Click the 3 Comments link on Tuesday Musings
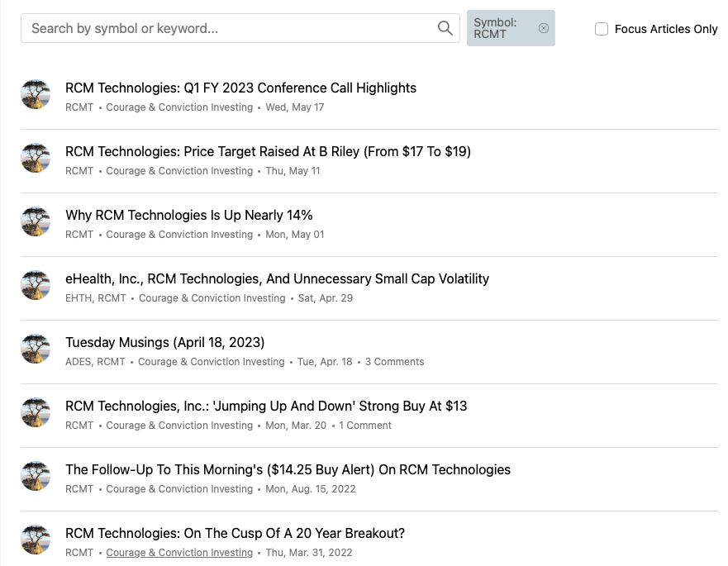Screen dimensions: 728x566 [394, 362]
